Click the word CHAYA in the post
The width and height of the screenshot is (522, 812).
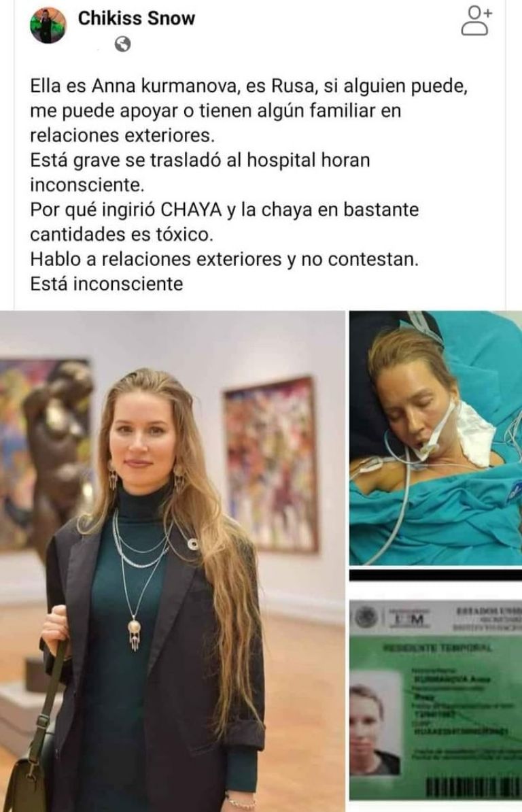click(192, 209)
